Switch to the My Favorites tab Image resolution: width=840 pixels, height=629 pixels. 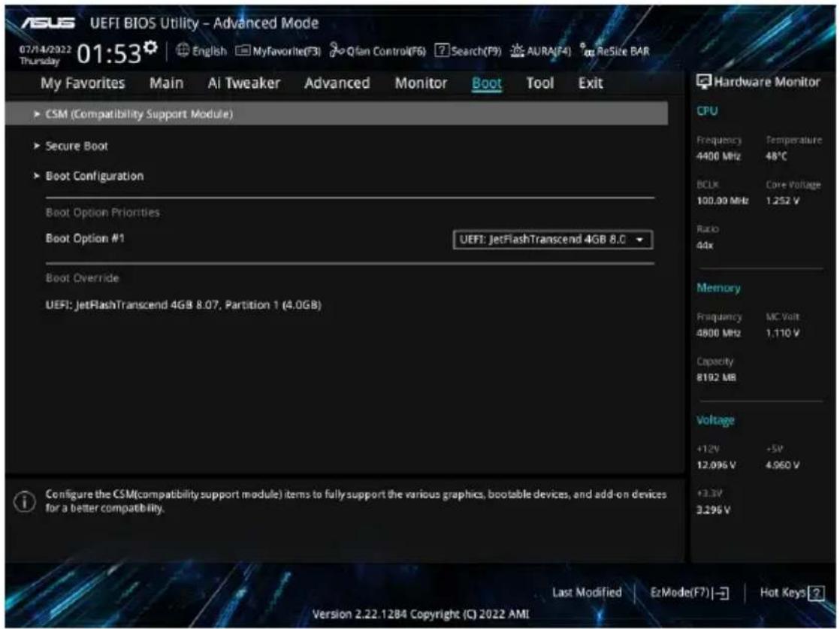point(83,83)
